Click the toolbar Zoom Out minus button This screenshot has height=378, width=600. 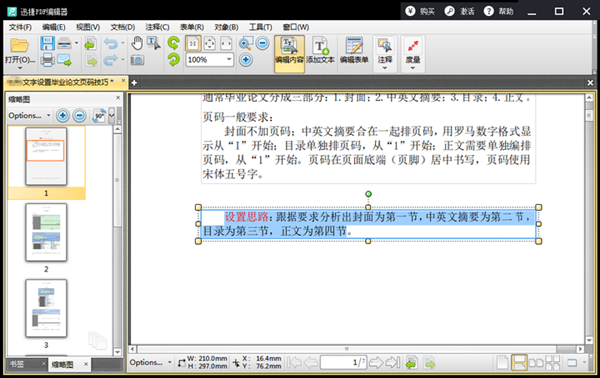pos(262,43)
